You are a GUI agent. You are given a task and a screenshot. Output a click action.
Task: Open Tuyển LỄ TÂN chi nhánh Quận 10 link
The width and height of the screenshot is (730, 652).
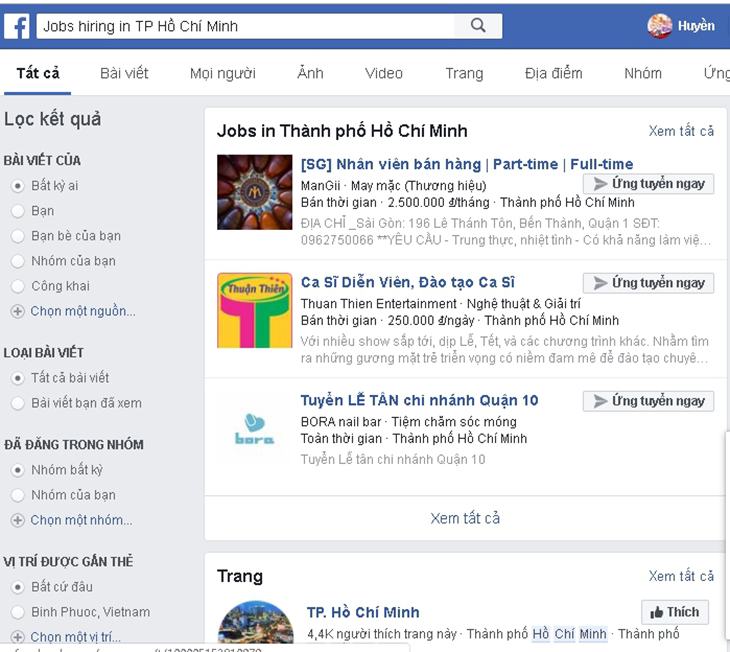pyautogui.click(x=419, y=401)
